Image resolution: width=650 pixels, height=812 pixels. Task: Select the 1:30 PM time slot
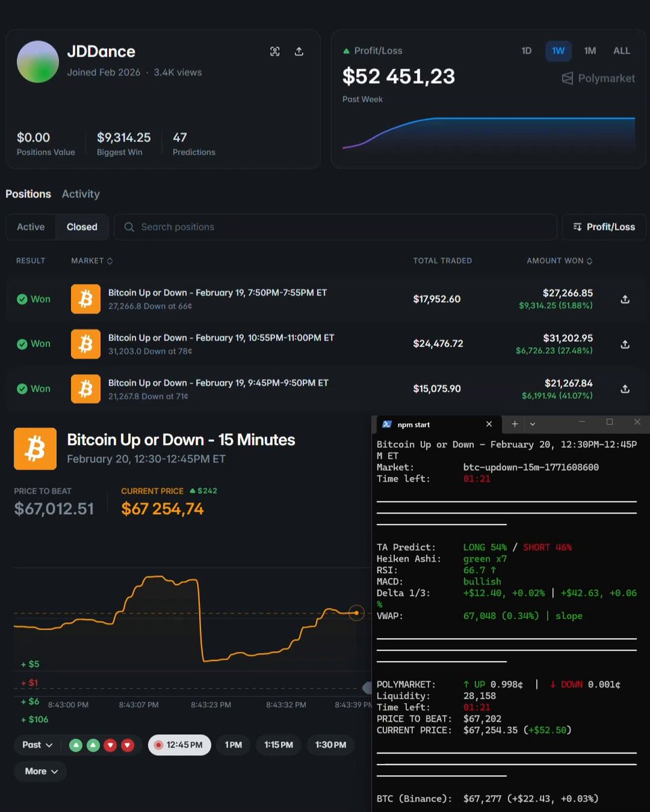pyautogui.click(x=330, y=745)
